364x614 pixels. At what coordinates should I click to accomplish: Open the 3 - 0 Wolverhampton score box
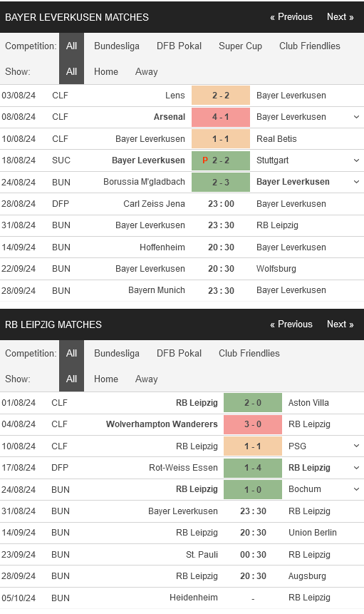pyautogui.click(x=253, y=424)
